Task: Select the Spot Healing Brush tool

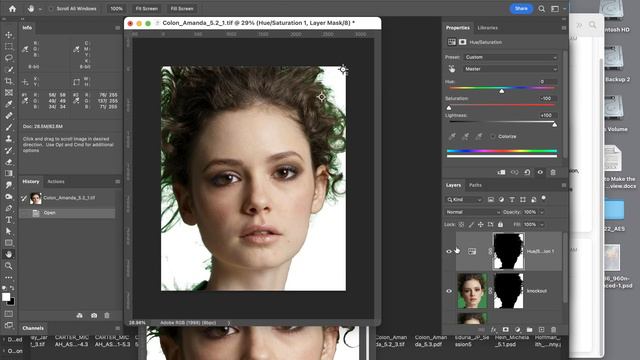Action: coord(9,116)
